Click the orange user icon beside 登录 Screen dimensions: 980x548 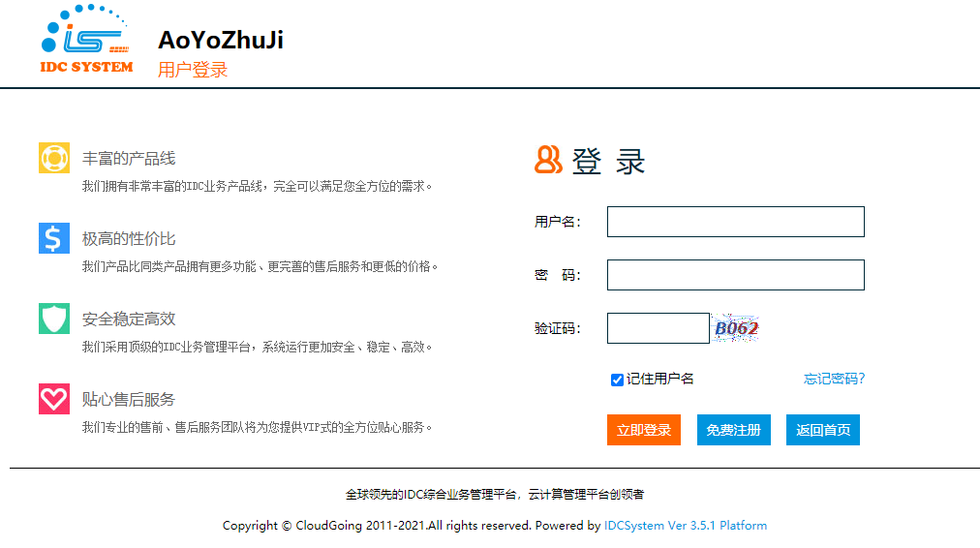click(548, 160)
